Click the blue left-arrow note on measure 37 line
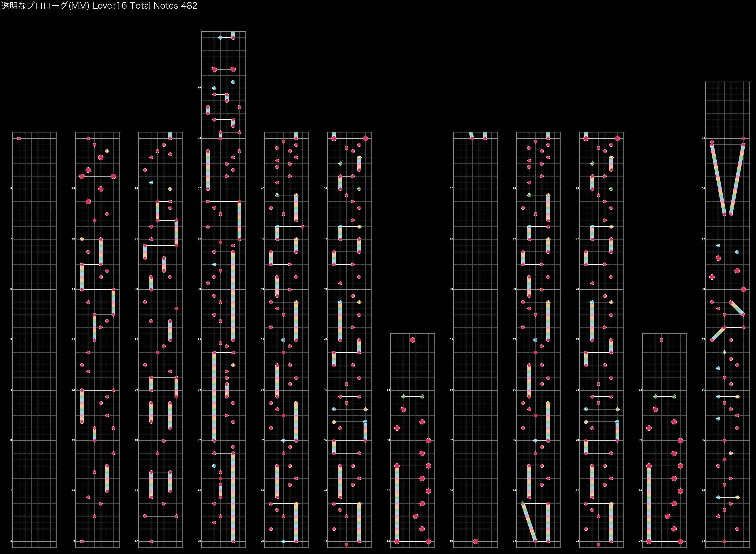 coord(283,441)
